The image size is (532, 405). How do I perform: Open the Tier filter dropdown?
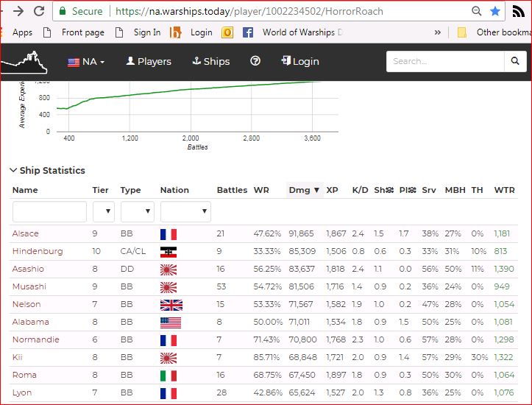103,212
